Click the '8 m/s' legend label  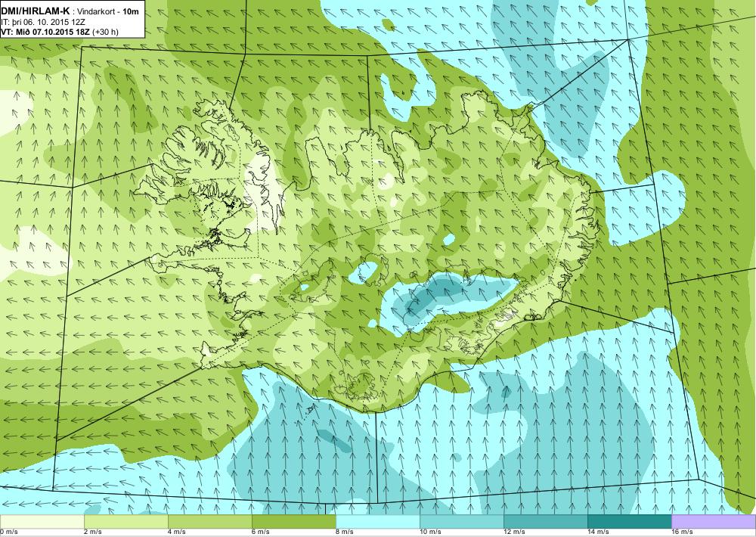pyautogui.click(x=344, y=532)
